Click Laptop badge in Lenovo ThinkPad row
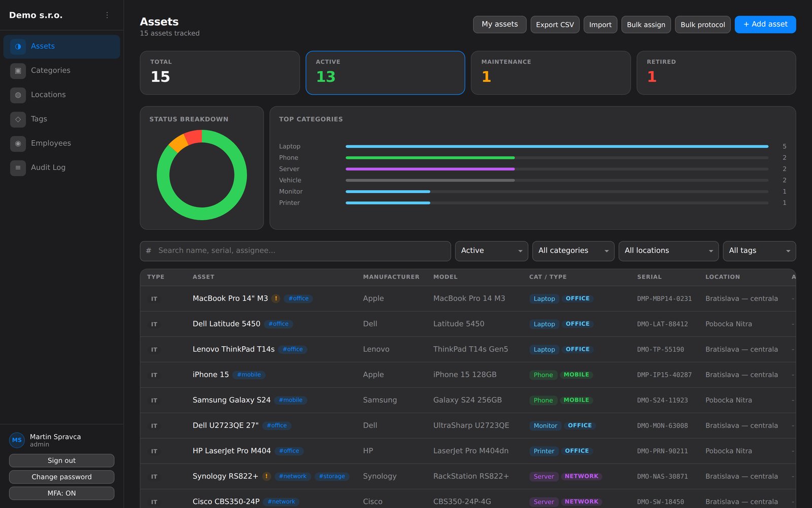The image size is (812, 508). click(x=544, y=350)
